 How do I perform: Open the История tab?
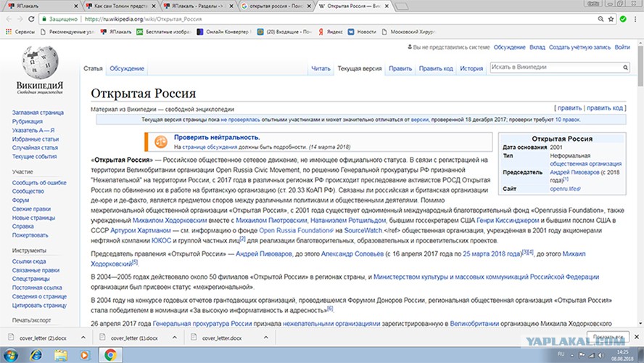(x=471, y=69)
